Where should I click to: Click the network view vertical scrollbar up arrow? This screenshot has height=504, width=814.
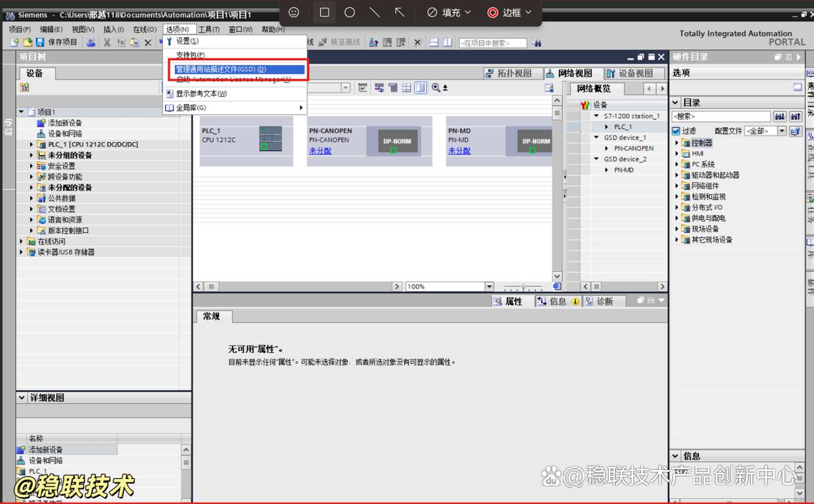pos(557,101)
